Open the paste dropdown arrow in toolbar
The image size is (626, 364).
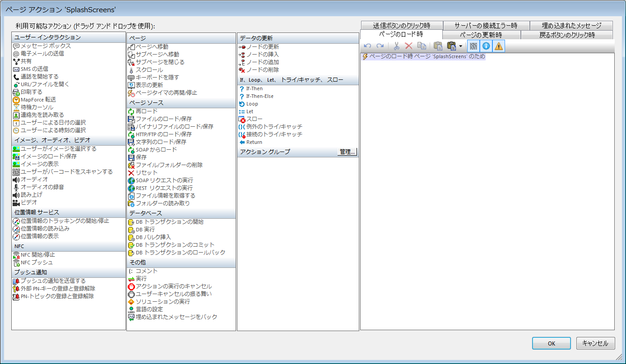pyautogui.click(x=460, y=46)
